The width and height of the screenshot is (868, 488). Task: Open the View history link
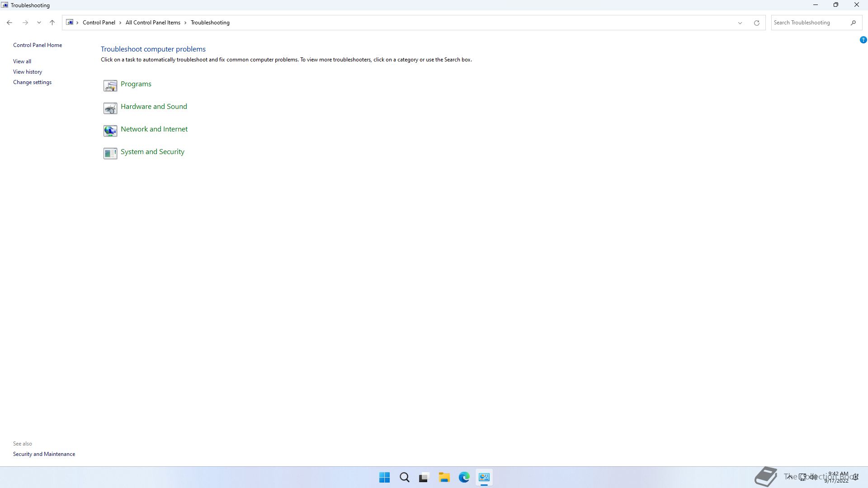pos(28,72)
